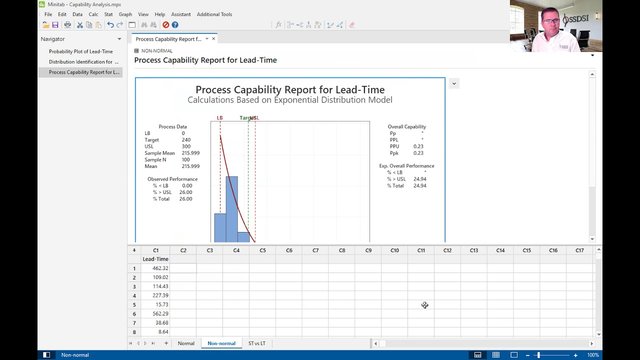Open the View menu

(x=143, y=14)
